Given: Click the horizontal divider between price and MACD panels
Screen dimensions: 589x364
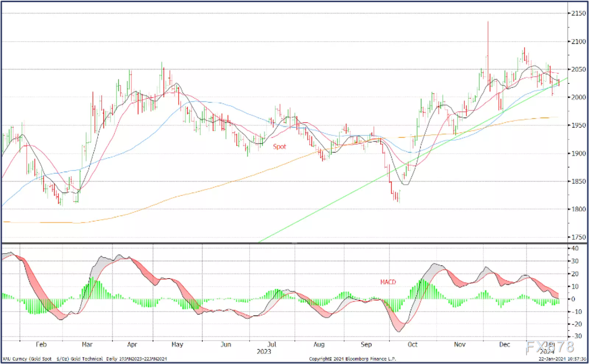Looking at the screenshot, I should (285, 243).
